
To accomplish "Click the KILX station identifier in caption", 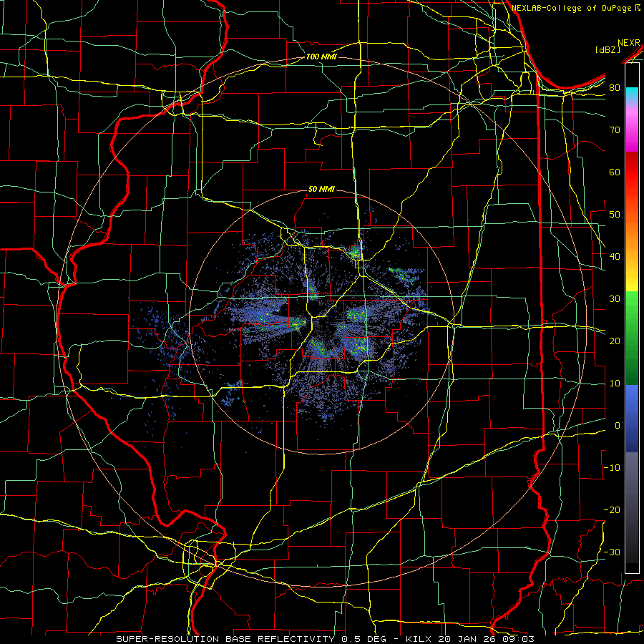I will pos(419,639).
